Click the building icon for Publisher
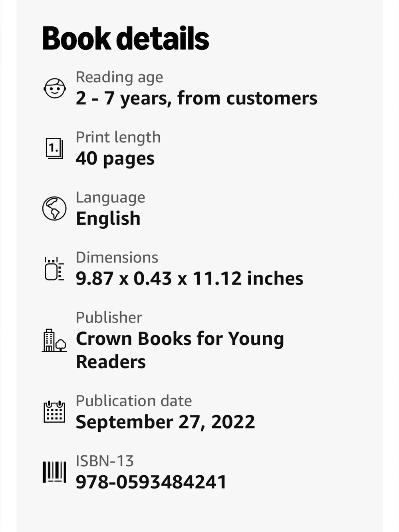This screenshot has height=532, width=399. coord(54,340)
